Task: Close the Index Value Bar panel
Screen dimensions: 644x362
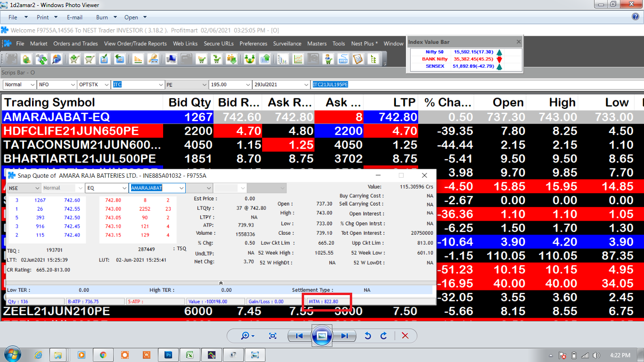Action: 519,42
